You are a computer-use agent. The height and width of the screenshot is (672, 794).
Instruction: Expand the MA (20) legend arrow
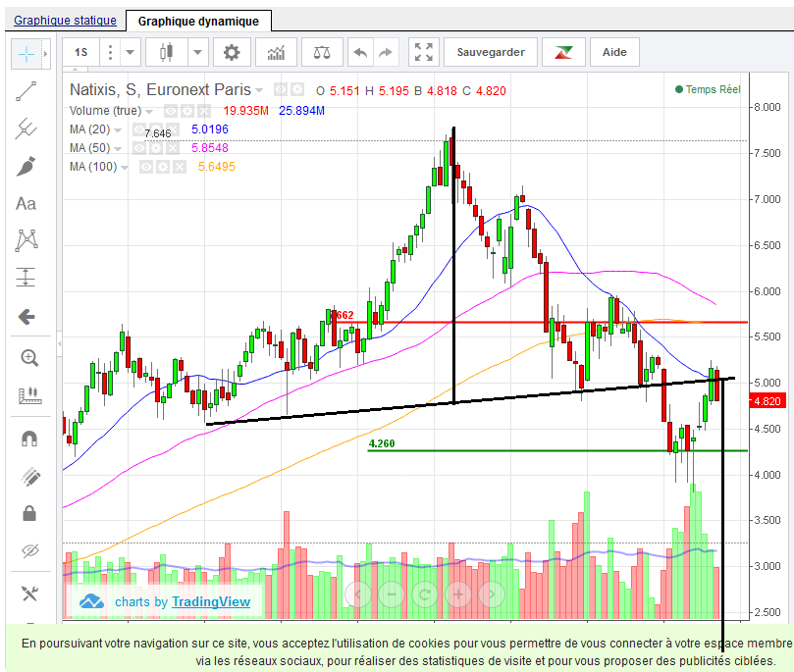click(x=118, y=130)
